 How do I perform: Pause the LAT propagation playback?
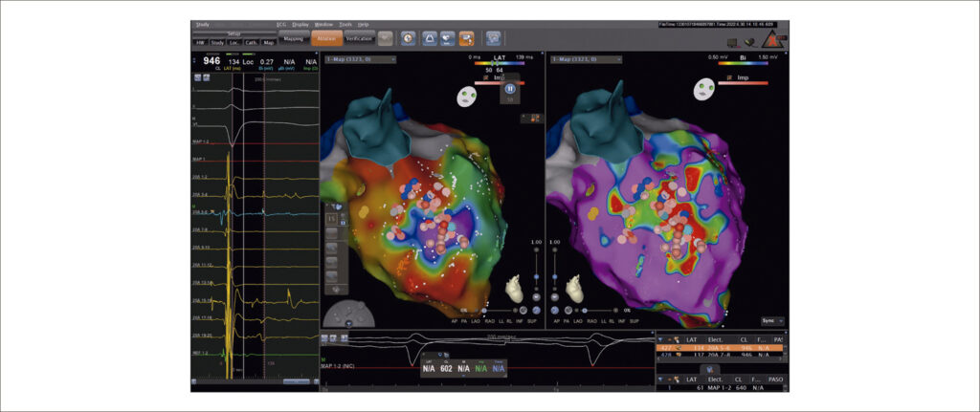tap(510, 89)
